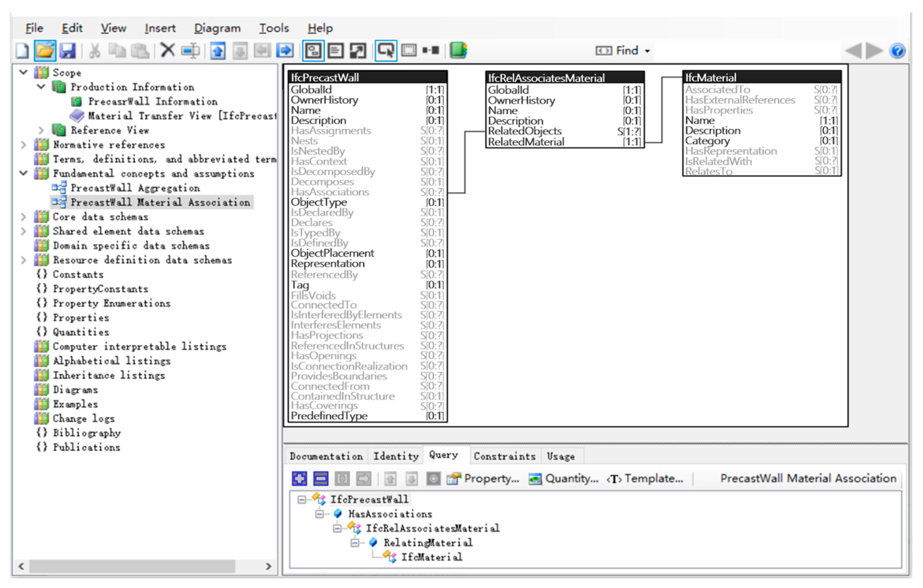This screenshot has height=588, width=923.
Task: Click the Delete X toolbar icon
Action: (168, 50)
